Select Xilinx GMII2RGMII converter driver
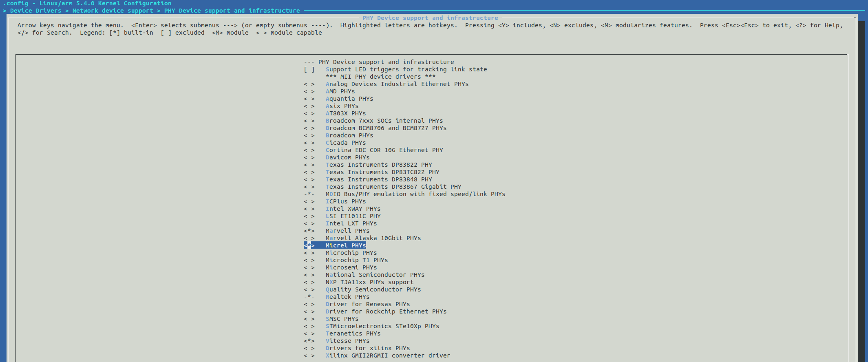868x362 pixels. 377,355
